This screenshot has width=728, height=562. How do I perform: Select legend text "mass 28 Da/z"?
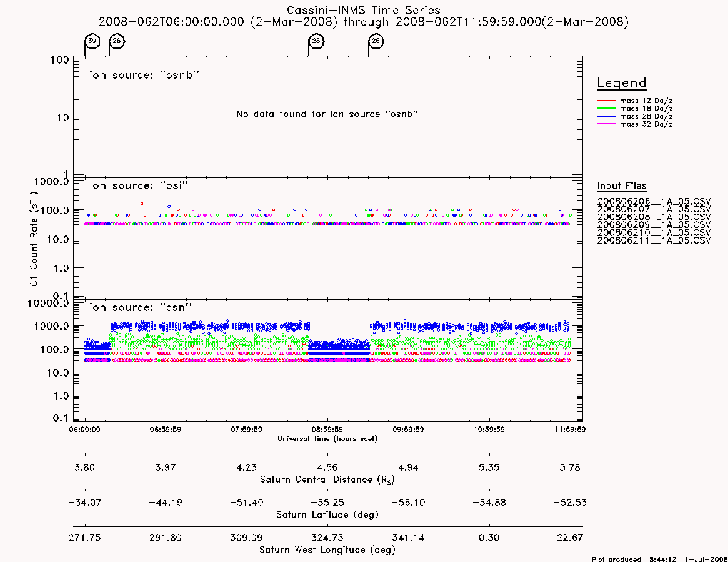(646, 117)
